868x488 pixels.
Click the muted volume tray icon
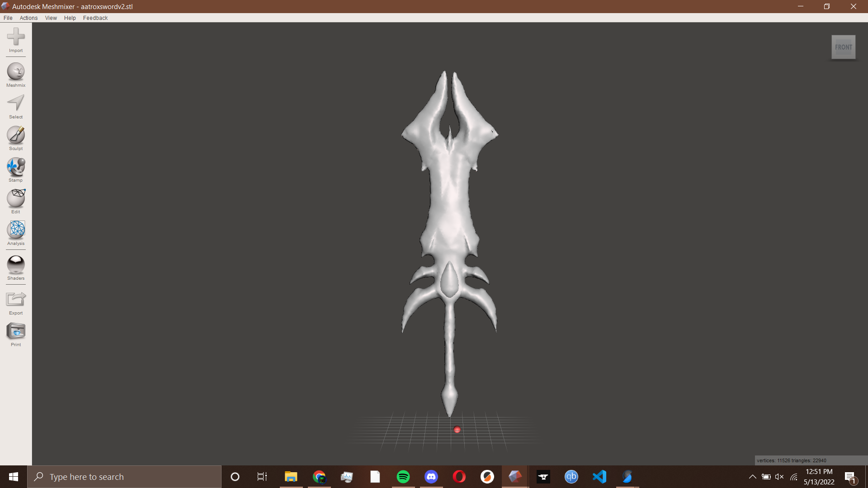coord(779,477)
